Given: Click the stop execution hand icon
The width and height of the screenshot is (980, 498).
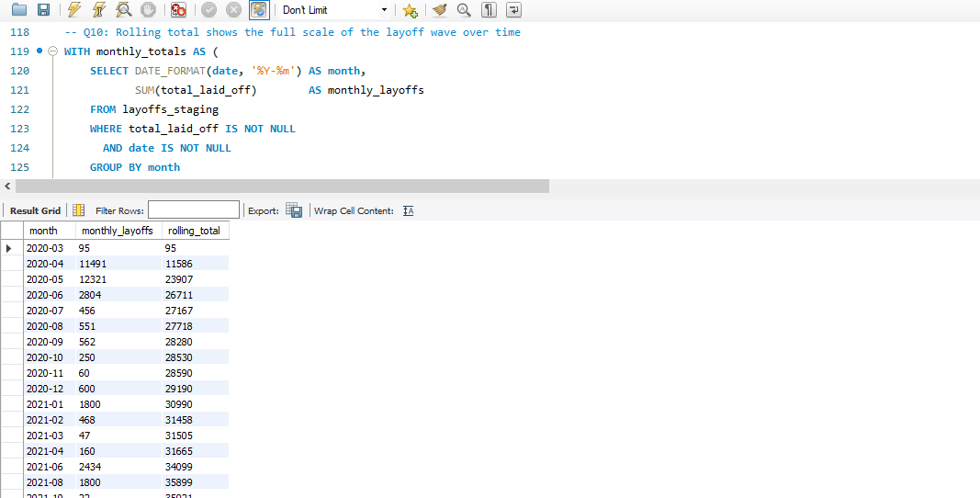Looking at the screenshot, I should [x=148, y=9].
